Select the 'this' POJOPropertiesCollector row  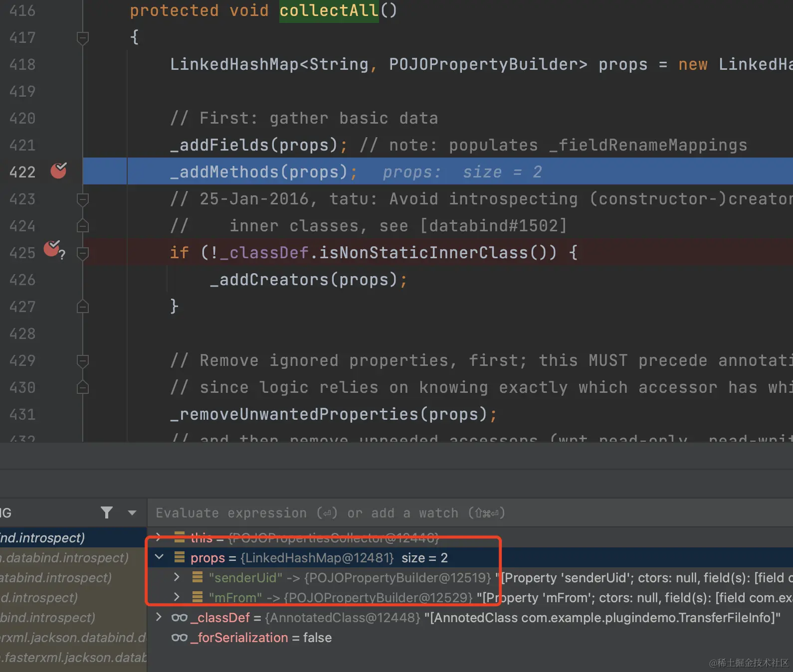470,537
